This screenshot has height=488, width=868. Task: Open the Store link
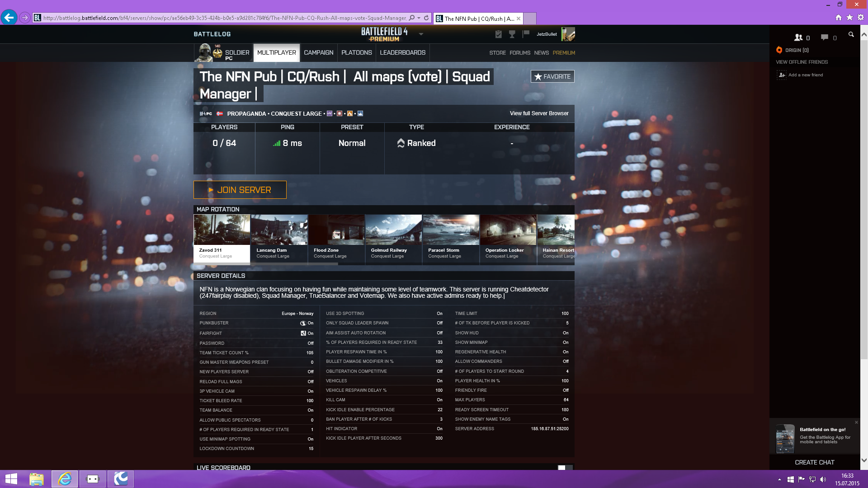pyautogui.click(x=497, y=53)
